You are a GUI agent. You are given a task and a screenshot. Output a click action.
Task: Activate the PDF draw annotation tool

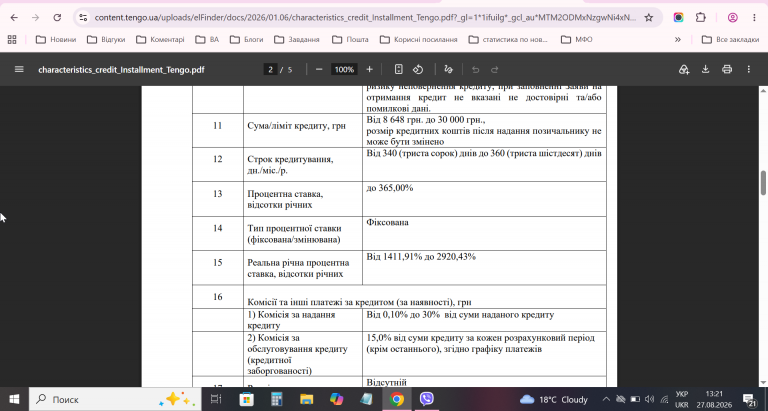448,70
